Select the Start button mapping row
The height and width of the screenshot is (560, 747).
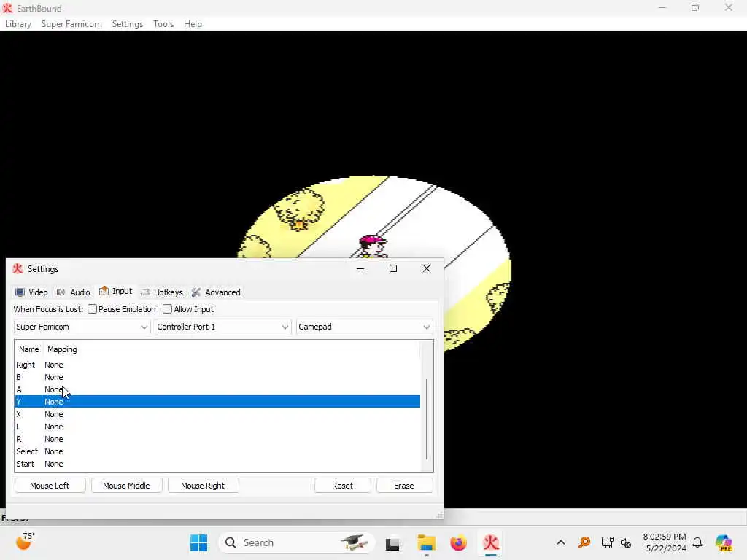217,463
